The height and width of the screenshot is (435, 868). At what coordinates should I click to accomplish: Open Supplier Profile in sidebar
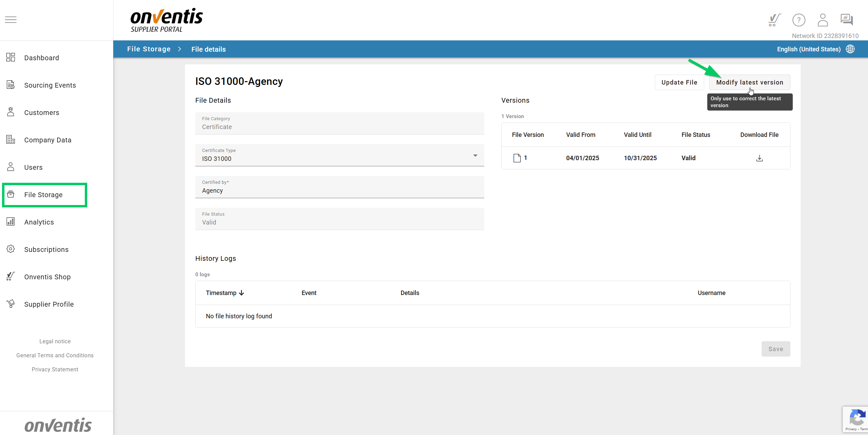49,304
